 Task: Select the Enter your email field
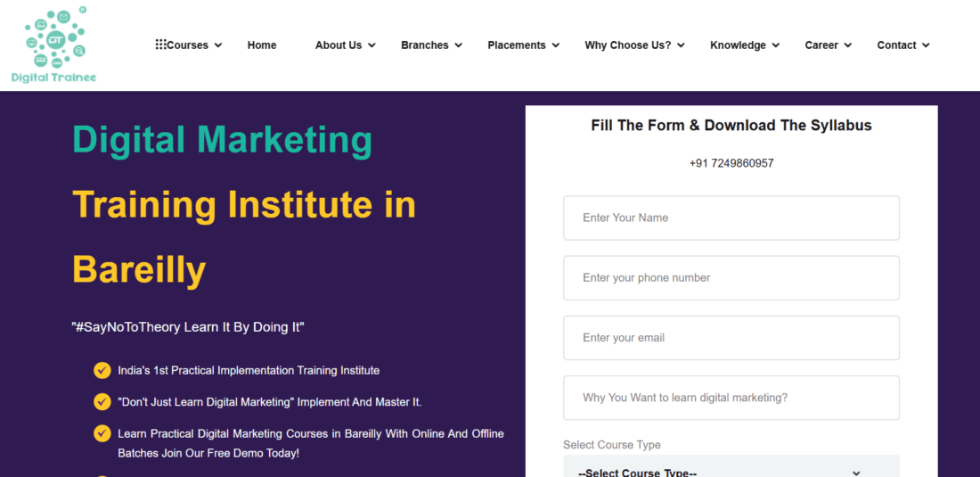pos(731,338)
